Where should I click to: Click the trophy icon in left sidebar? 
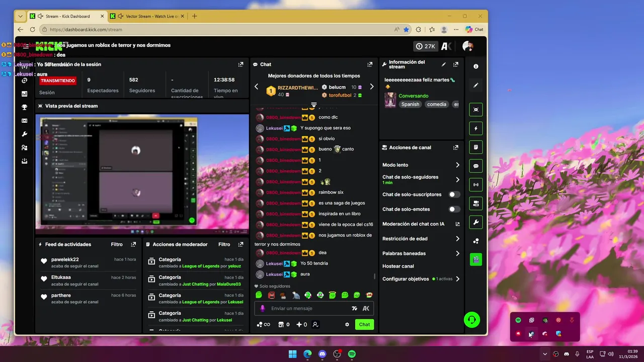(24, 107)
